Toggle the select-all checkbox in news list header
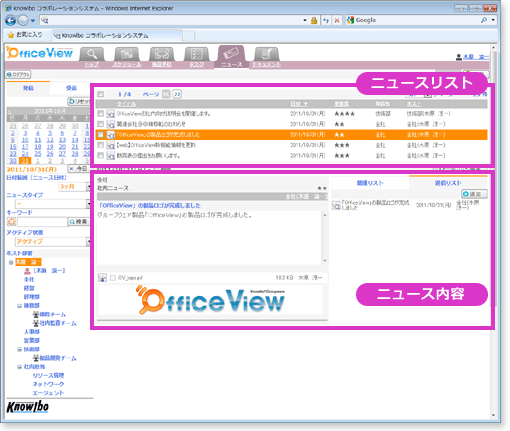 point(100,94)
